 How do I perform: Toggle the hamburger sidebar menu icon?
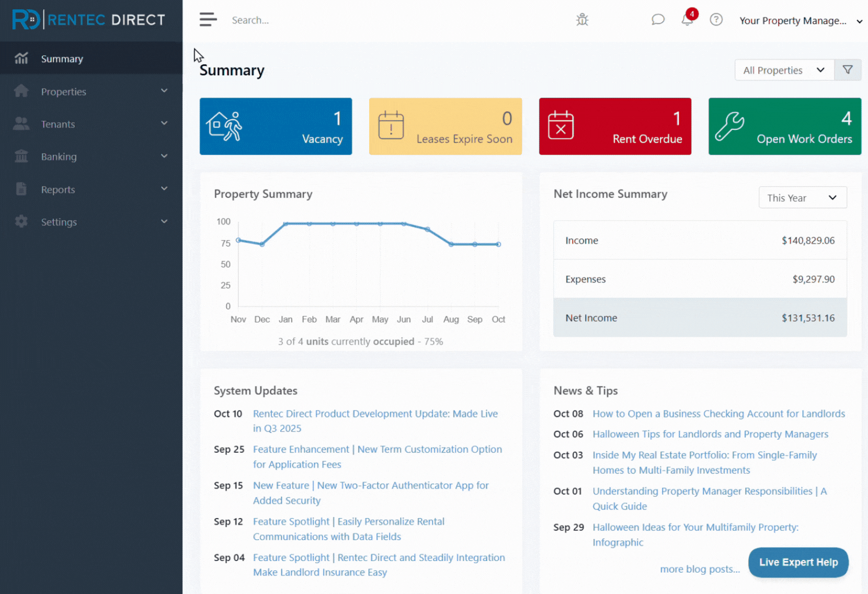coord(208,20)
